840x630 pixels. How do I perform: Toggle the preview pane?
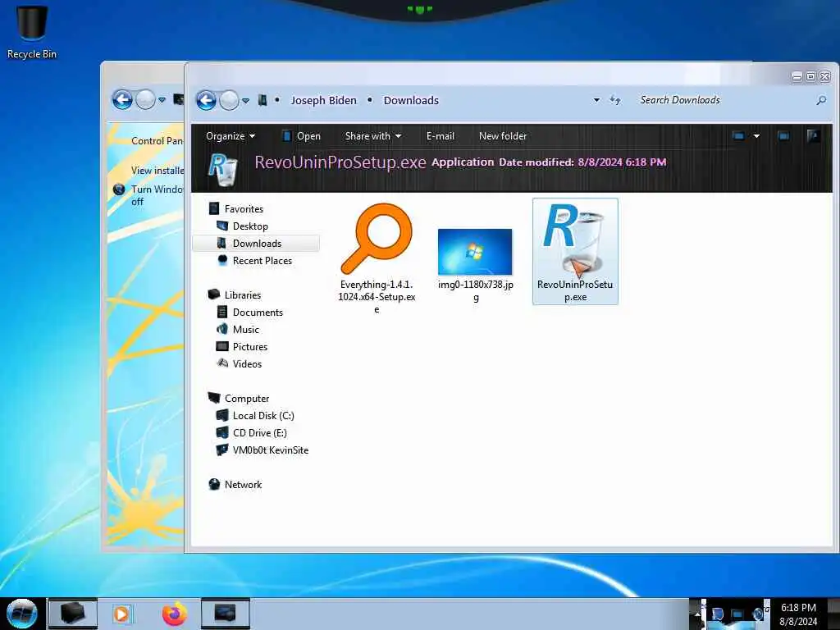click(x=783, y=136)
